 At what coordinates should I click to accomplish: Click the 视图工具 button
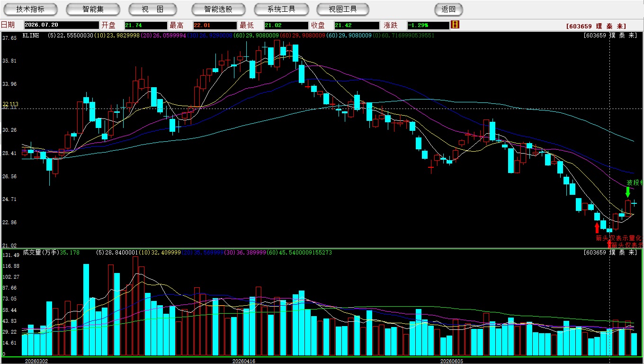pos(343,9)
